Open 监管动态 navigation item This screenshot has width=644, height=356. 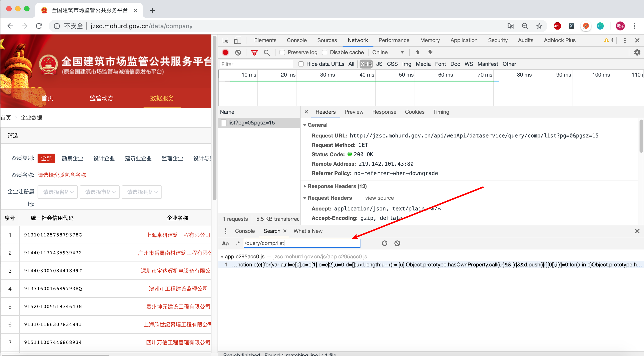click(x=102, y=98)
